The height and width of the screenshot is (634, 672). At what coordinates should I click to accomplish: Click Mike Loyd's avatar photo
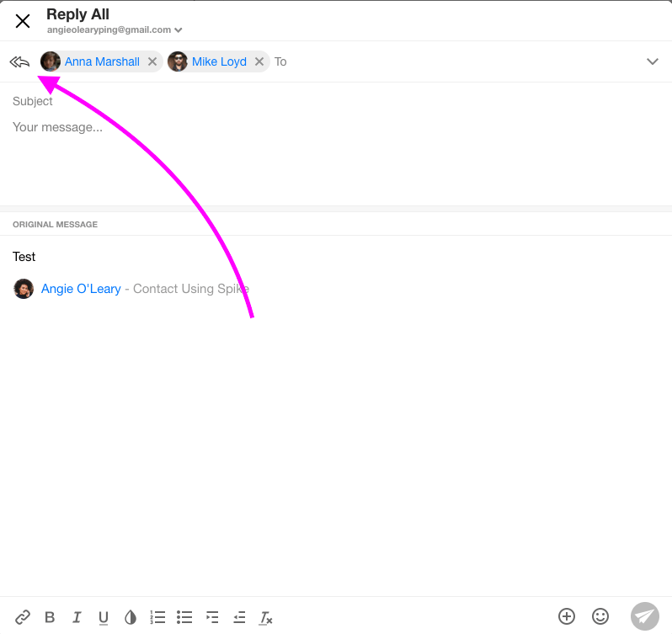click(178, 61)
